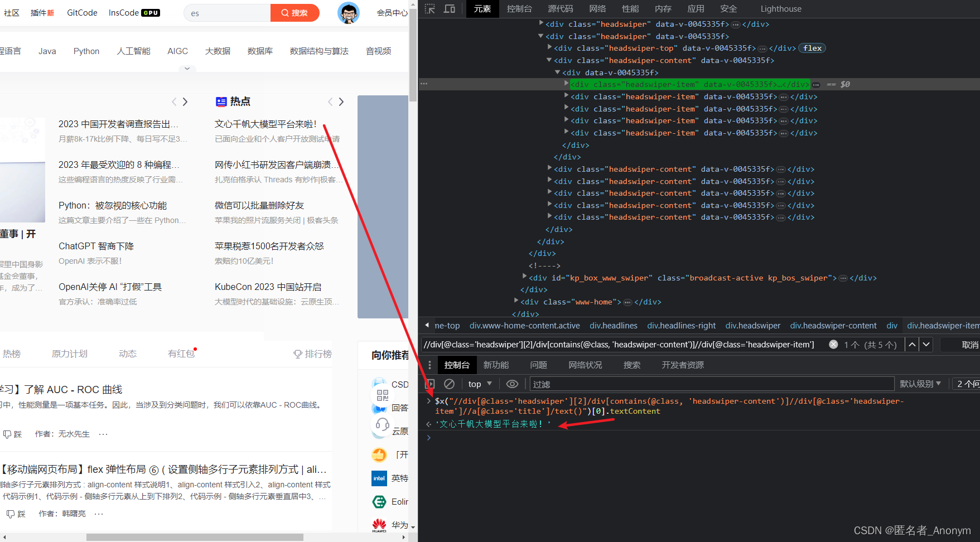This screenshot has width=980, height=542.
Task: Click the console sidebar toggle icon
Action: [x=429, y=384]
